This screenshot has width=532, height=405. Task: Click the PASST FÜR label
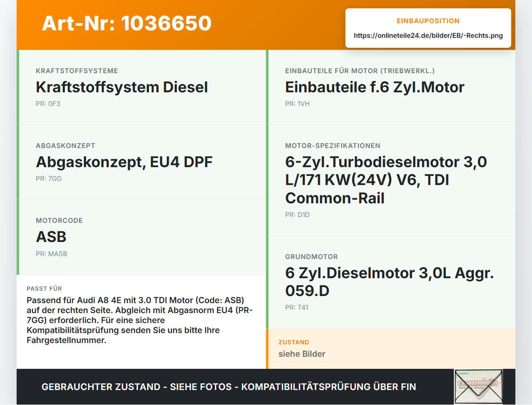coord(44,289)
